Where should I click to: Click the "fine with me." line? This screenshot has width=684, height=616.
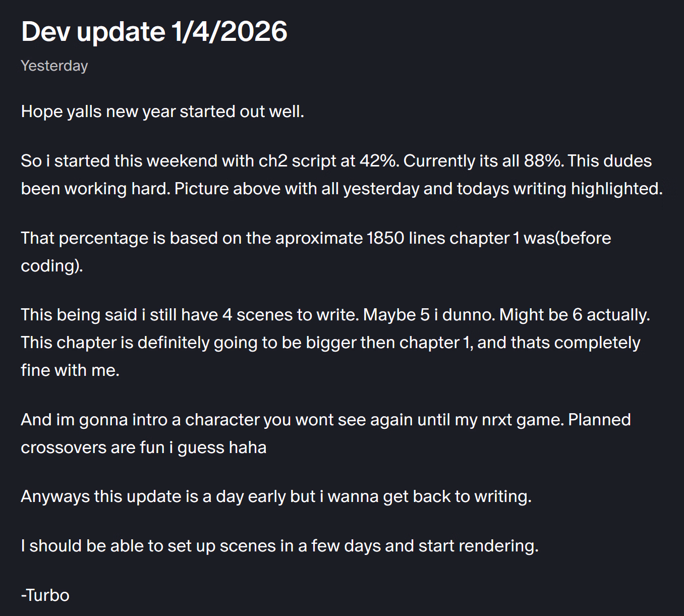[70, 370]
